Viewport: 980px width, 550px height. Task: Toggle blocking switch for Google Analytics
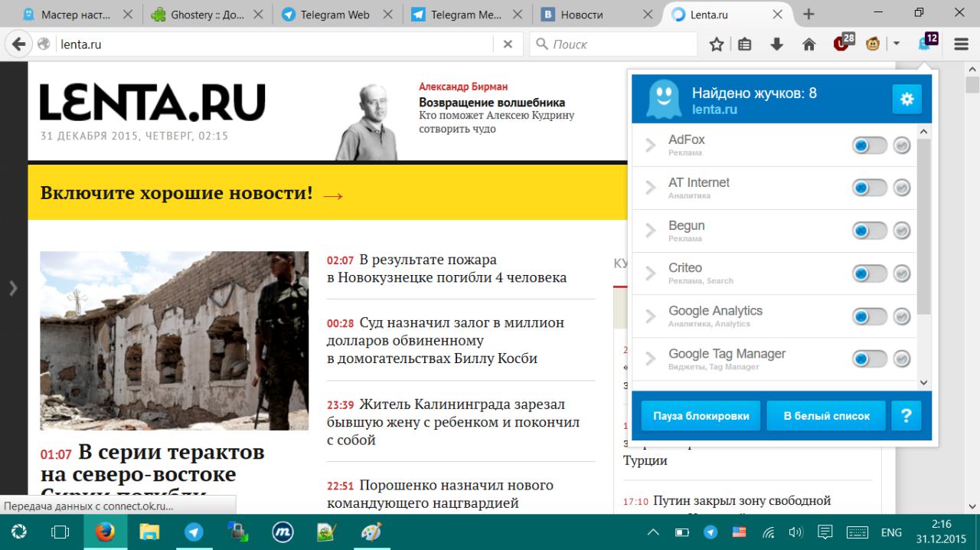pyautogui.click(x=870, y=316)
